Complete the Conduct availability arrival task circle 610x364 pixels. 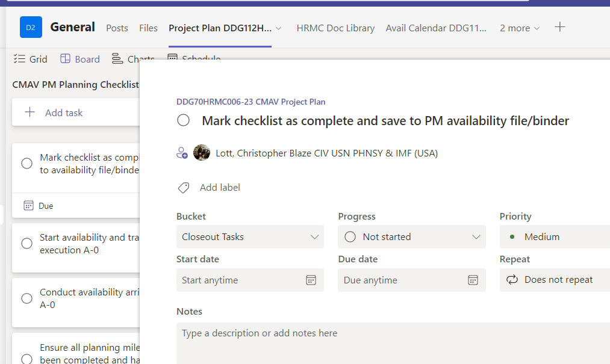[x=26, y=298]
